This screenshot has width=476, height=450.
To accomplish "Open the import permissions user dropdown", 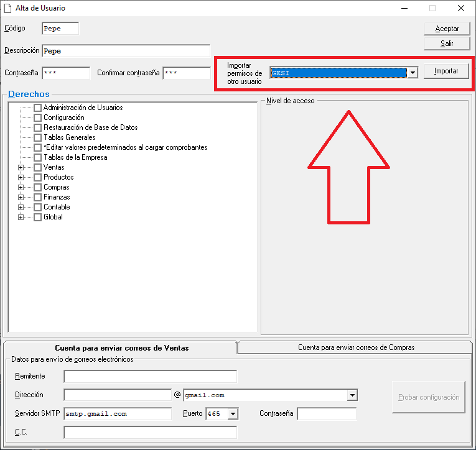I will pos(412,73).
